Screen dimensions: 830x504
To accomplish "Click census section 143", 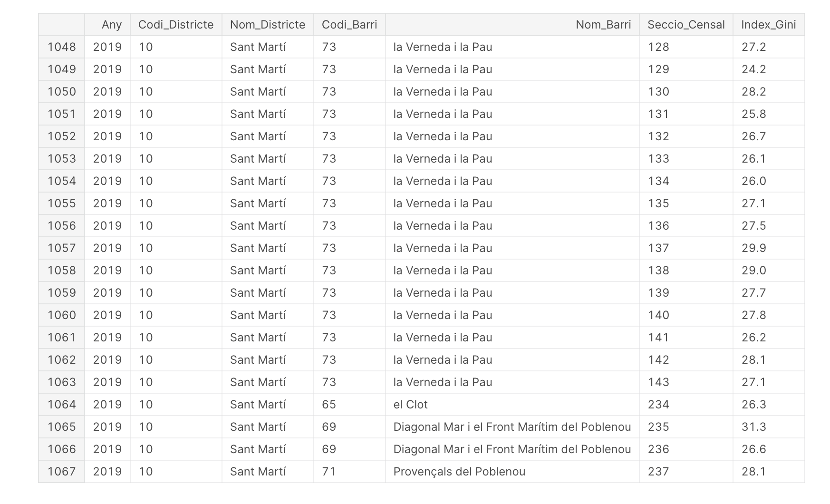I will coord(658,382).
